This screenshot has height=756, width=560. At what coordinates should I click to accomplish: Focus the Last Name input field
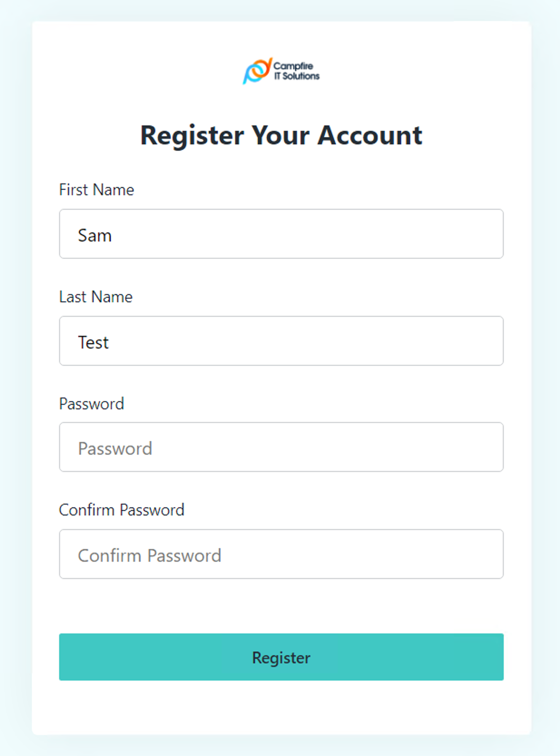[x=281, y=341]
